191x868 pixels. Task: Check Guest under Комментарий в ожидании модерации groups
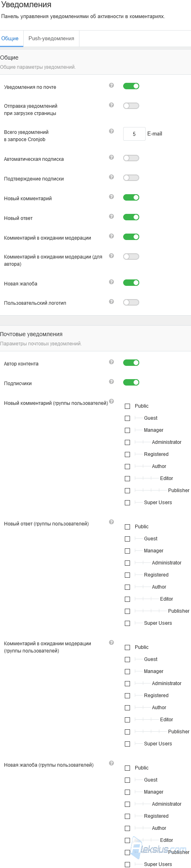coord(127,659)
